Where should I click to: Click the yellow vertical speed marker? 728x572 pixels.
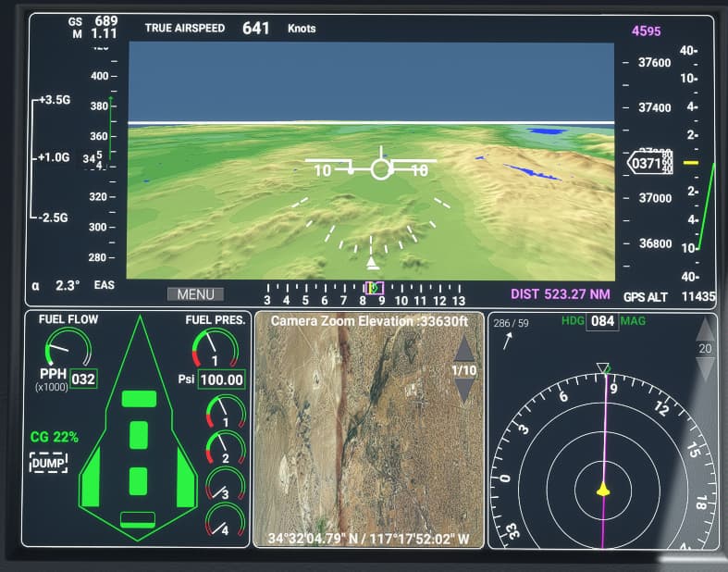coord(691,163)
